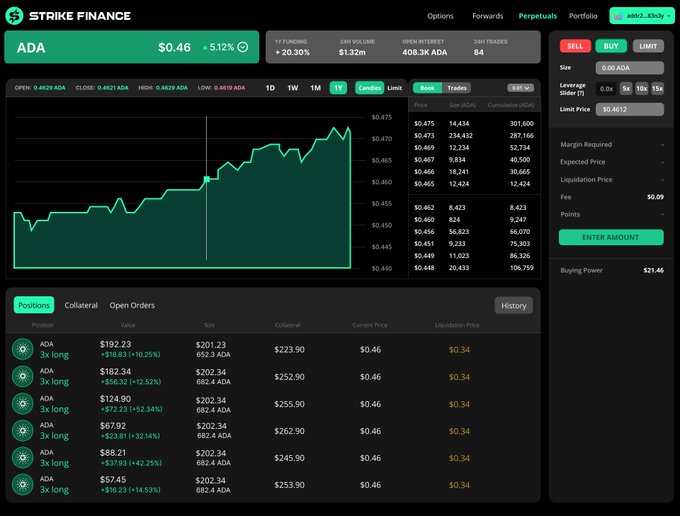Click ADA icon of the $67.92 position

[x=23, y=431]
